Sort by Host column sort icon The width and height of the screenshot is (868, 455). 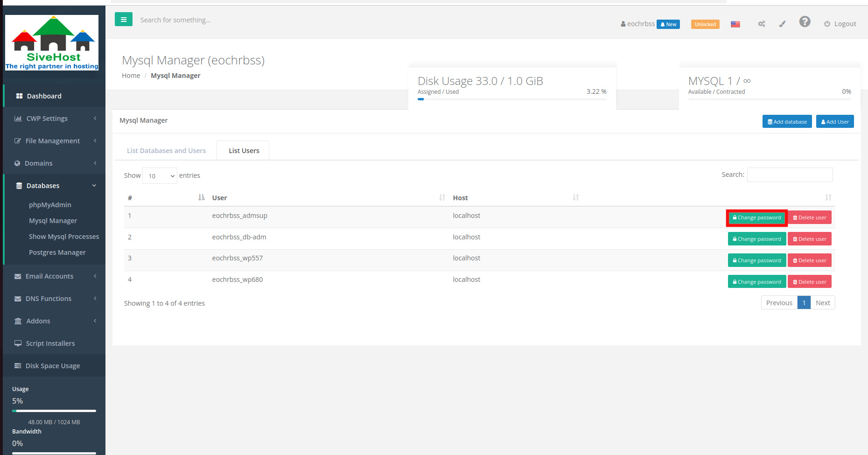(576, 197)
